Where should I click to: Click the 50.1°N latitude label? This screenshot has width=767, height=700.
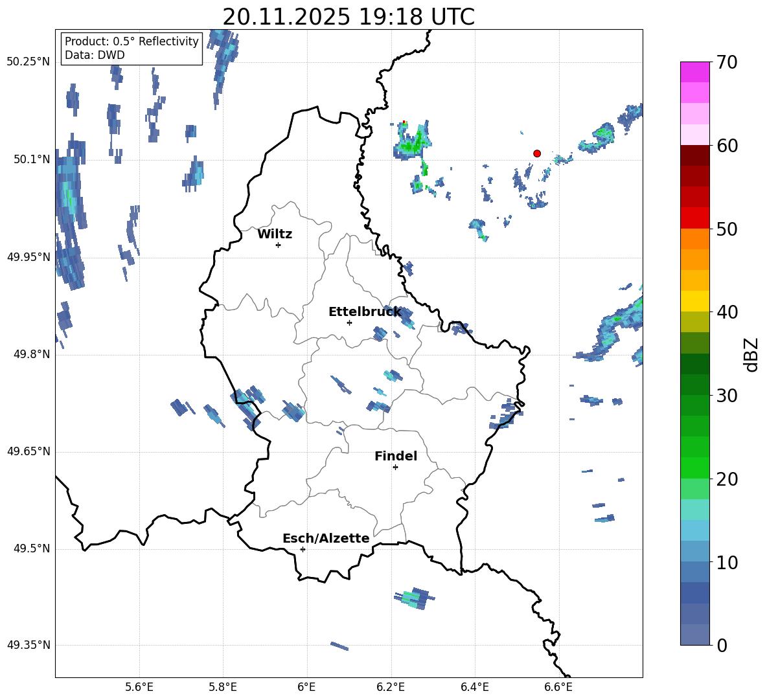pos(32,159)
